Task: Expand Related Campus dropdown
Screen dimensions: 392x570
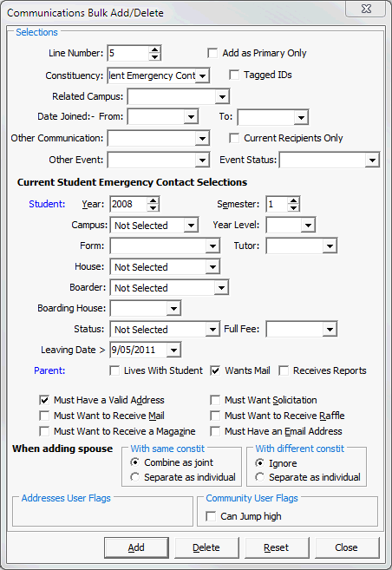Action: (222, 96)
